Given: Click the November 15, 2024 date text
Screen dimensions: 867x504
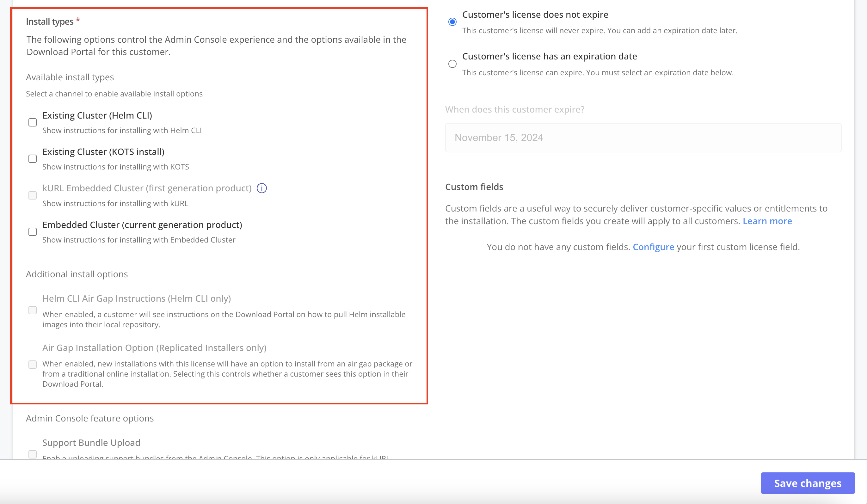Looking at the screenshot, I should coord(499,137).
